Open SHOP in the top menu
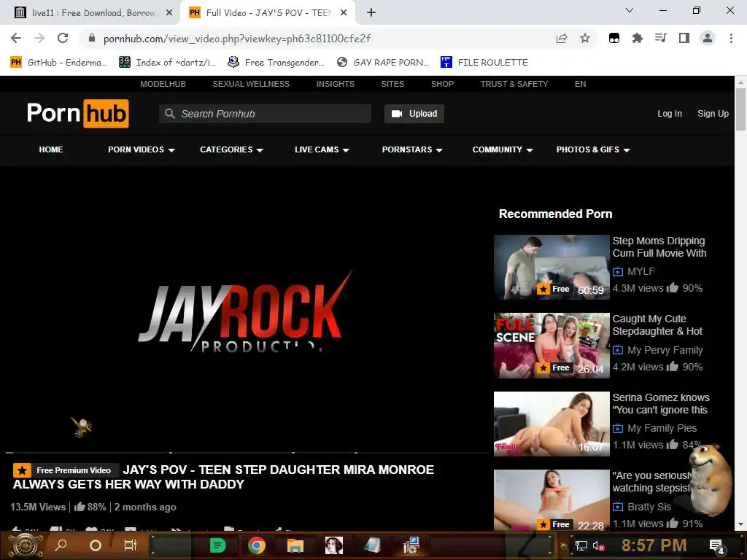The height and width of the screenshot is (560, 747). (443, 84)
